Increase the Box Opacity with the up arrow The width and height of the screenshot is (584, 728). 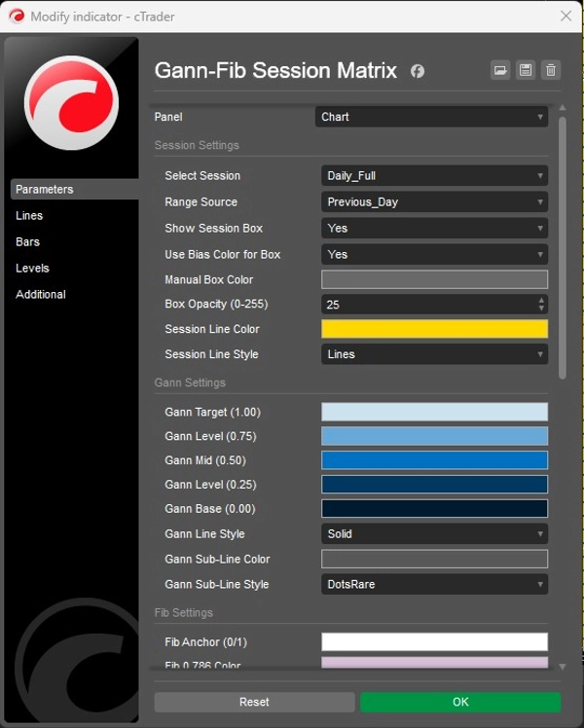[541, 300]
